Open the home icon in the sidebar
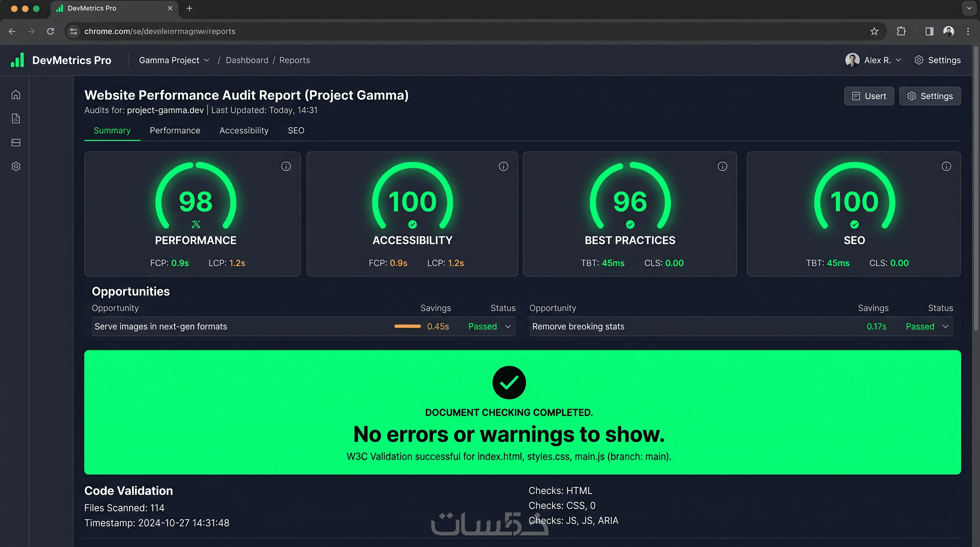This screenshot has height=547, width=980. tap(16, 94)
